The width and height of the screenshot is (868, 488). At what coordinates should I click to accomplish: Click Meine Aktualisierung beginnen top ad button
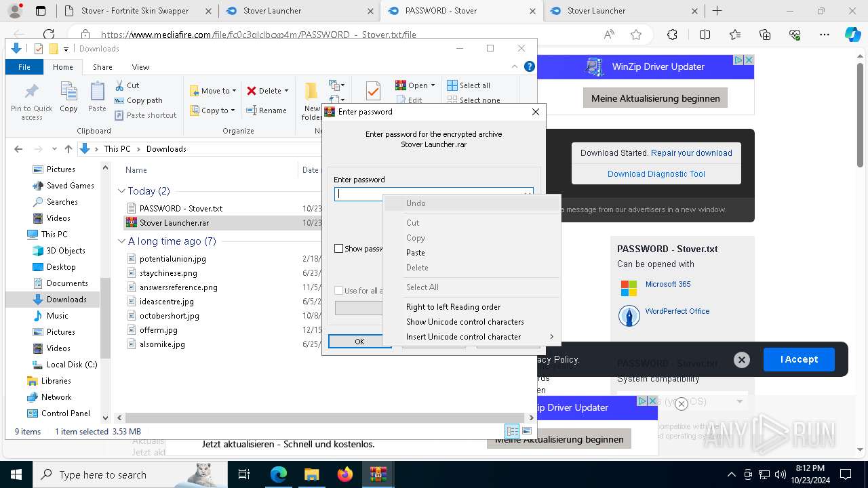pos(655,98)
